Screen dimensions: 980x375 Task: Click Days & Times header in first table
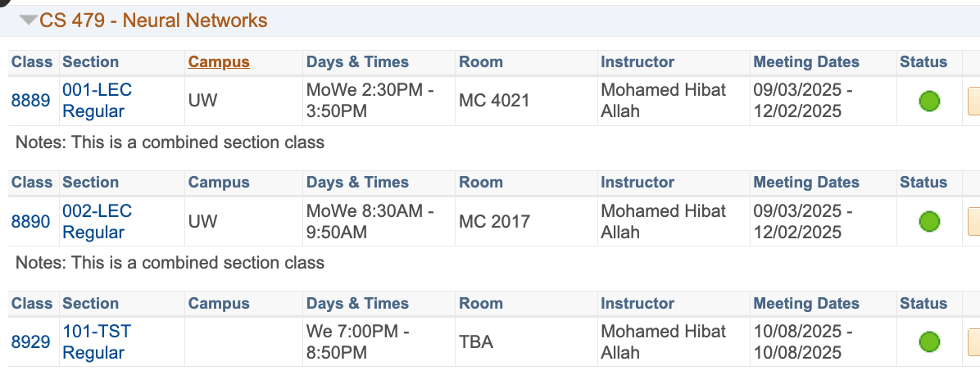[357, 62]
